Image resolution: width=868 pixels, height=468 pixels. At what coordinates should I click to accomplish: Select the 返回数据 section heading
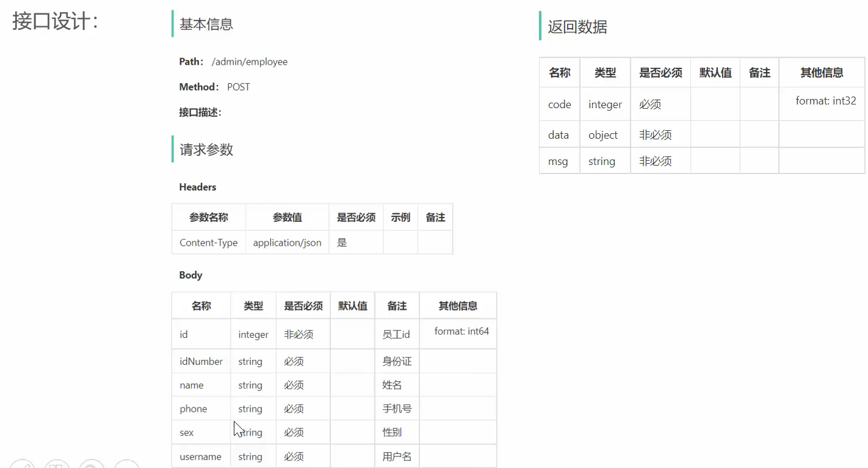(577, 27)
